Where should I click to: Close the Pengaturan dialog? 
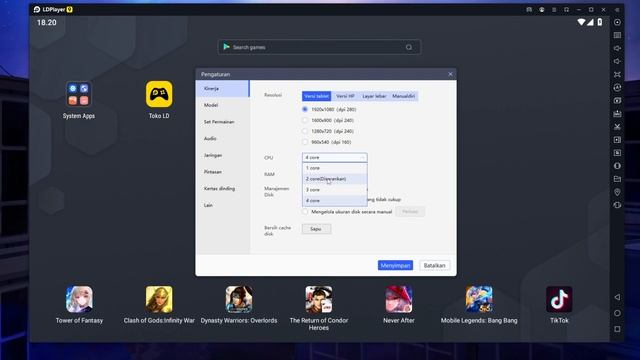(450, 74)
